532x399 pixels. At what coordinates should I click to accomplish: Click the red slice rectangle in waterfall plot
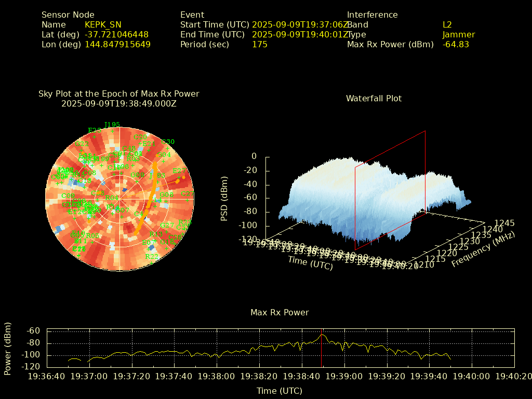pyautogui.click(x=425, y=171)
